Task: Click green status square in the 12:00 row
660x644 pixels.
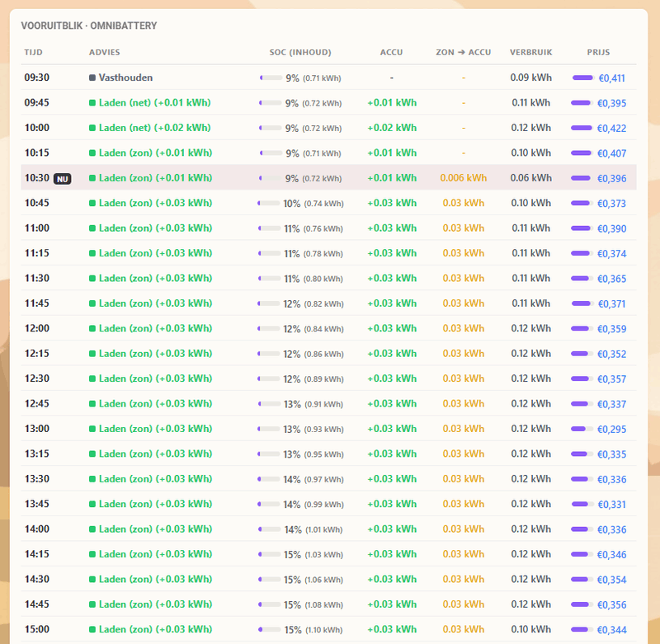Action: pos(92,328)
